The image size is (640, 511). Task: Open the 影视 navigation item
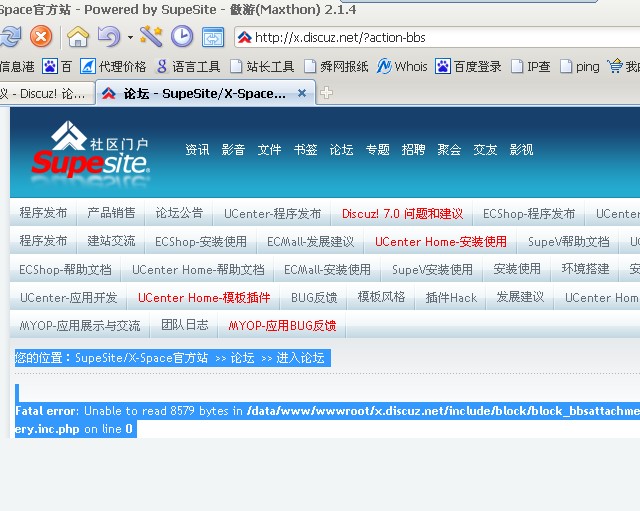point(521,150)
